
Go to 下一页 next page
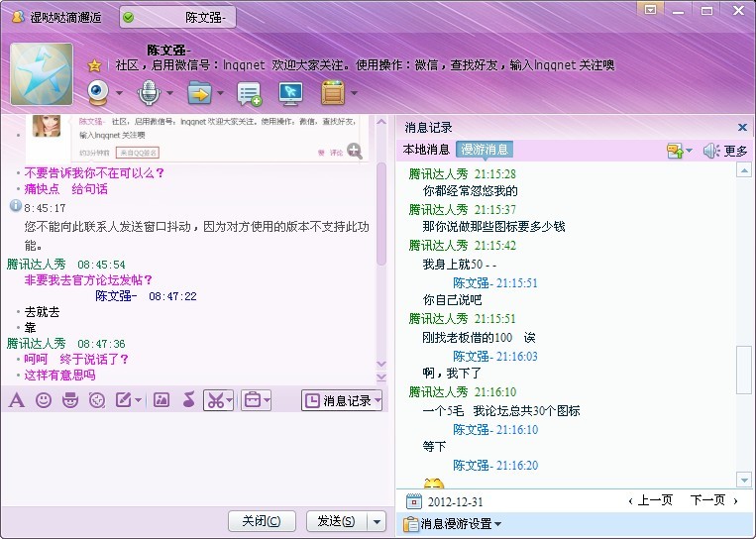(714, 500)
